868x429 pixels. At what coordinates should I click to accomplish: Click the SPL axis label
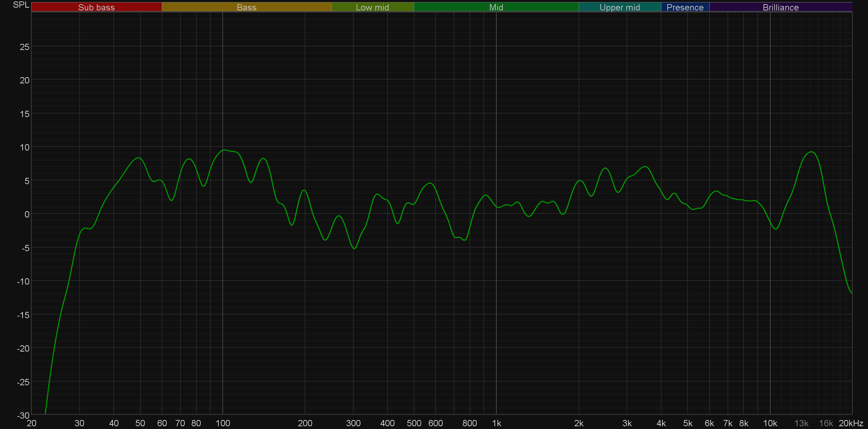point(21,5)
